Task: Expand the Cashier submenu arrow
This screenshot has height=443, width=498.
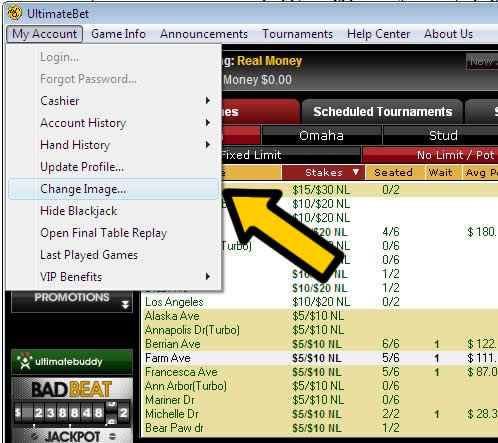Action: tap(208, 101)
